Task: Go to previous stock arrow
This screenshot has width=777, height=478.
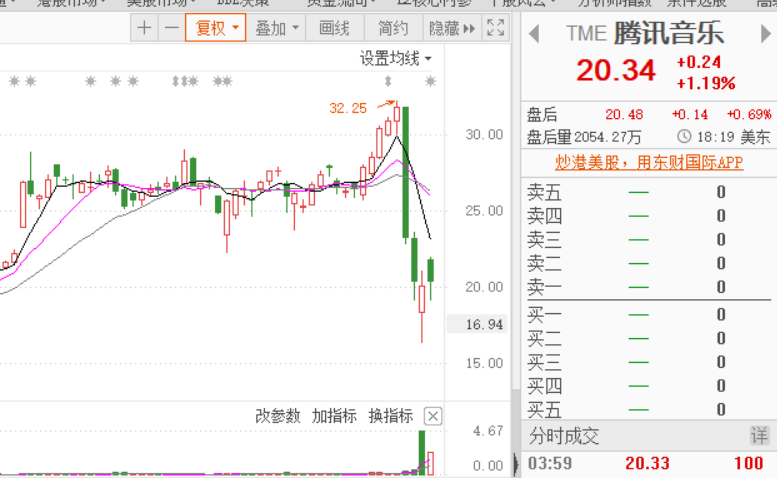Action: [x=534, y=34]
